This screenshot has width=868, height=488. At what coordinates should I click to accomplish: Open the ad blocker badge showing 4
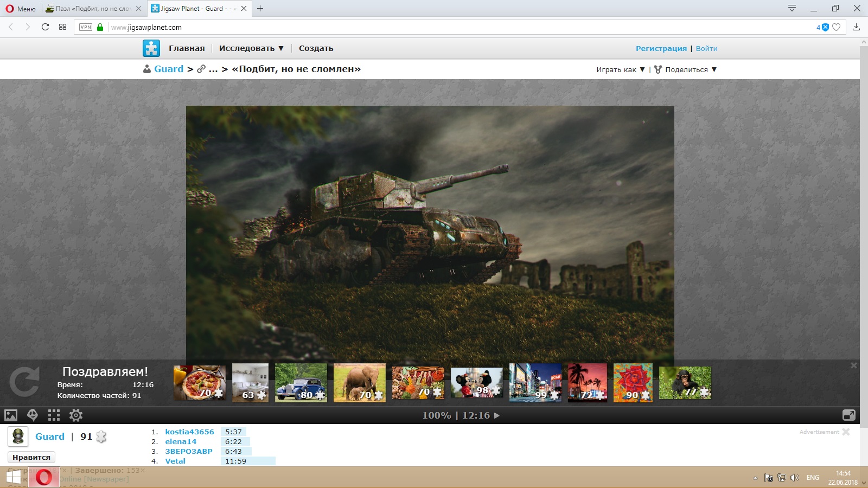click(822, 27)
